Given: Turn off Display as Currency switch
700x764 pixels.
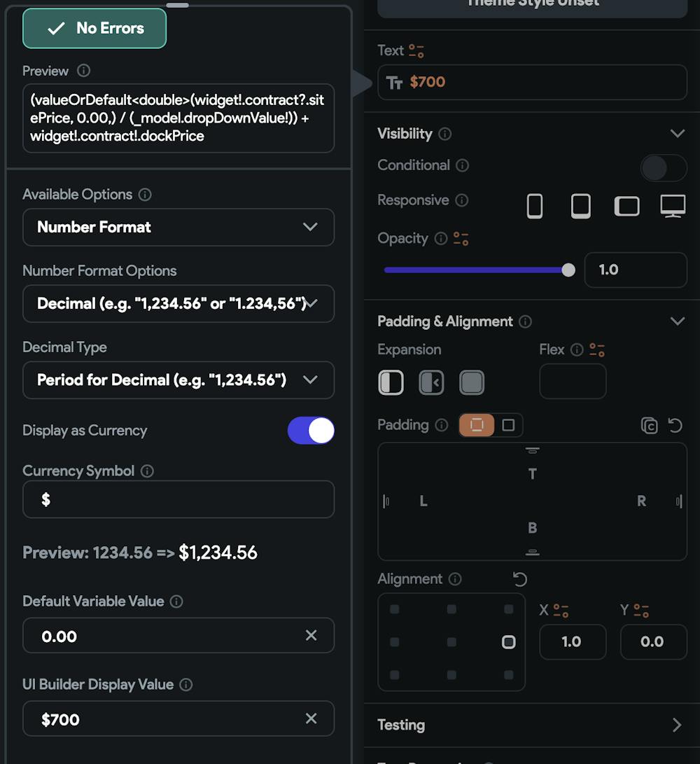Looking at the screenshot, I should pyautogui.click(x=311, y=431).
